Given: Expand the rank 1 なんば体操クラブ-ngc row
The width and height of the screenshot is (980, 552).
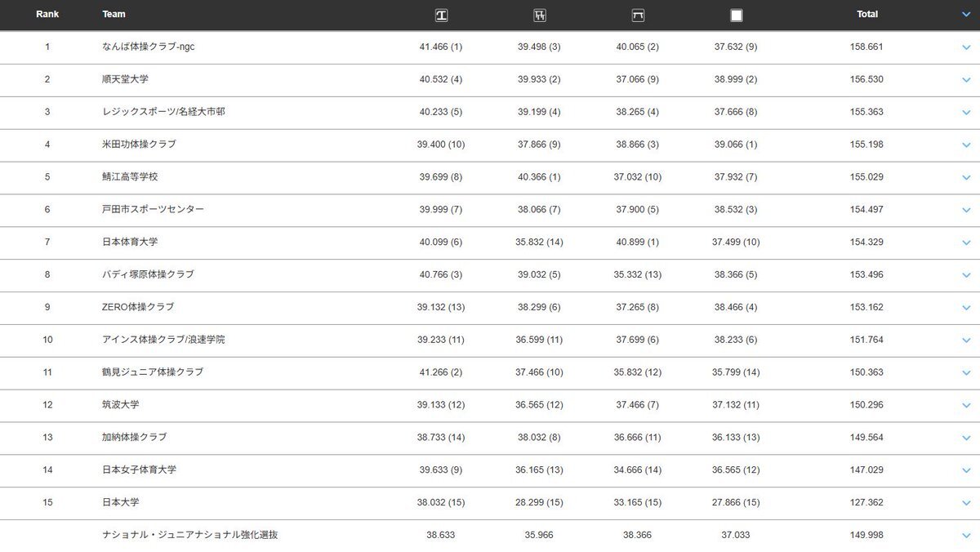Looking at the screenshot, I should click(x=966, y=47).
